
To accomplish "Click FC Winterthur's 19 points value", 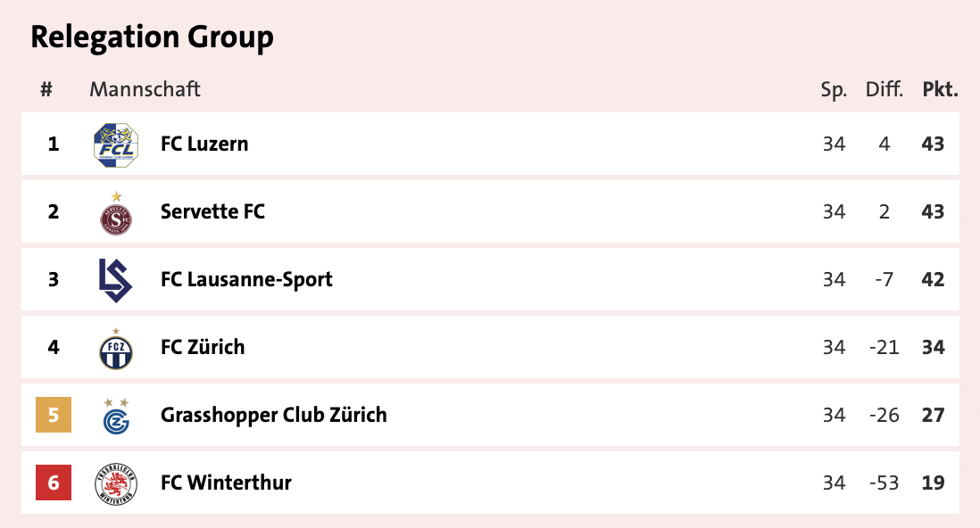I will pyautogui.click(x=933, y=483).
